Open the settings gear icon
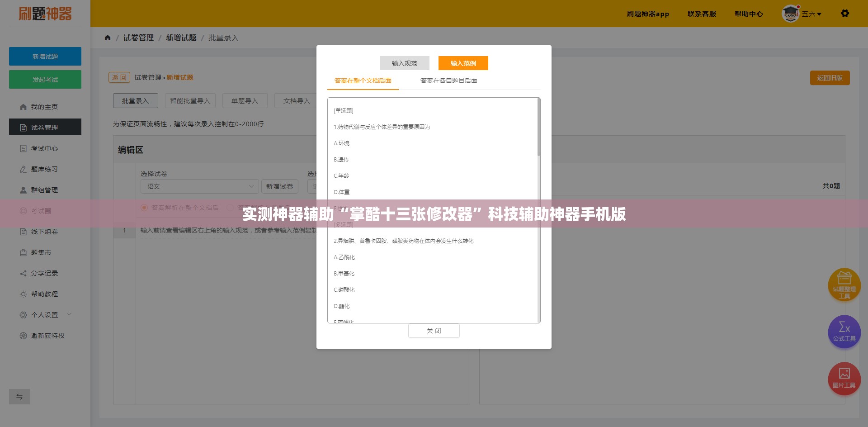The image size is (868, 427). [x=844, y=14]
